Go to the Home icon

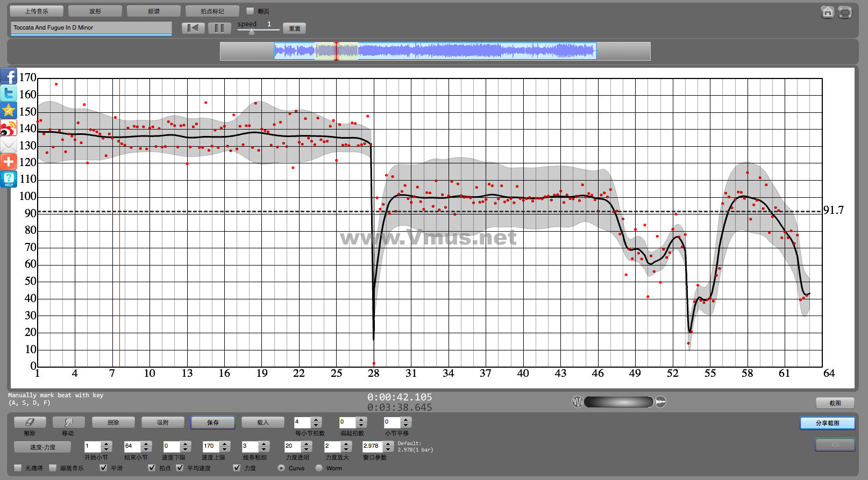point(828,12)
